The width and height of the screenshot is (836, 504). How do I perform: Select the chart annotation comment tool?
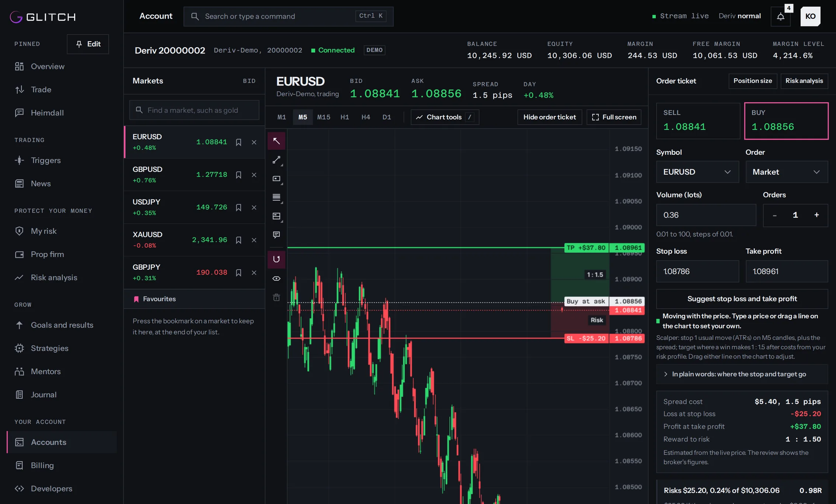coord(276,235)
